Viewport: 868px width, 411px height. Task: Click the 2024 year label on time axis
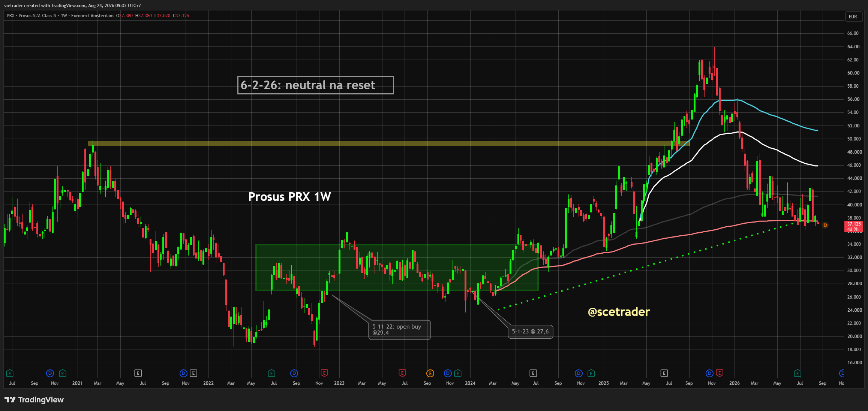(x=470, y=383)
